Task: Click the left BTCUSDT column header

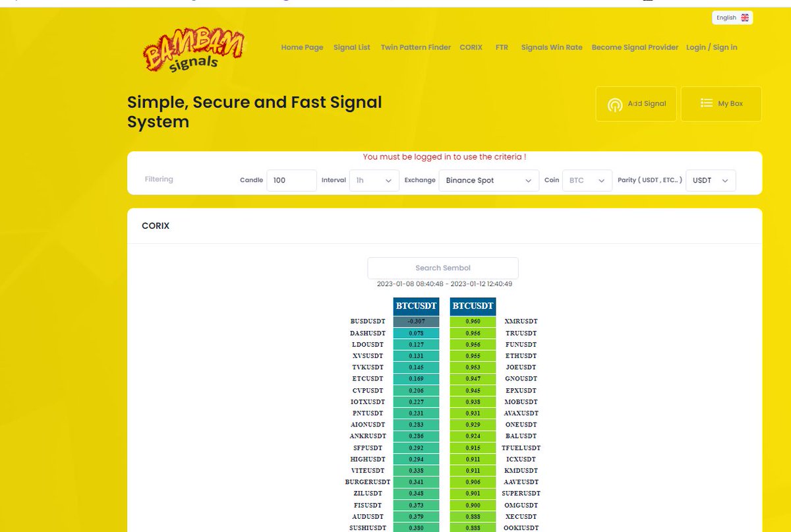Action: pos(416,306)
